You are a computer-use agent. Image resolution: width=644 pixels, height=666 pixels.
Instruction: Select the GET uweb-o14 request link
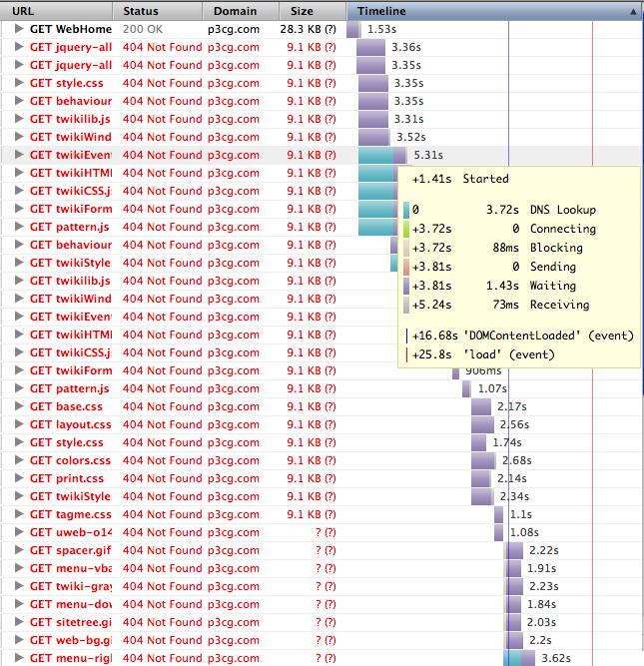click(x=70, y=532)
